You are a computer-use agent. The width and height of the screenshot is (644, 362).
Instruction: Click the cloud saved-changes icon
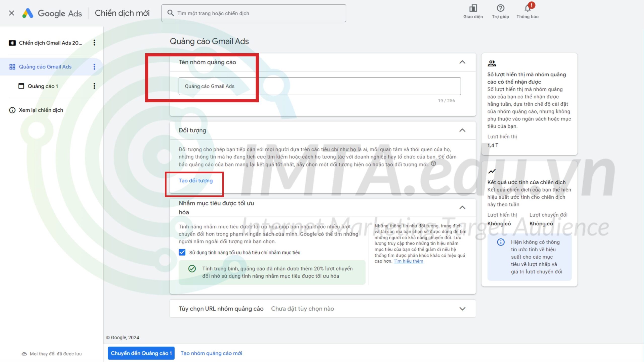(x=24, y=354)
